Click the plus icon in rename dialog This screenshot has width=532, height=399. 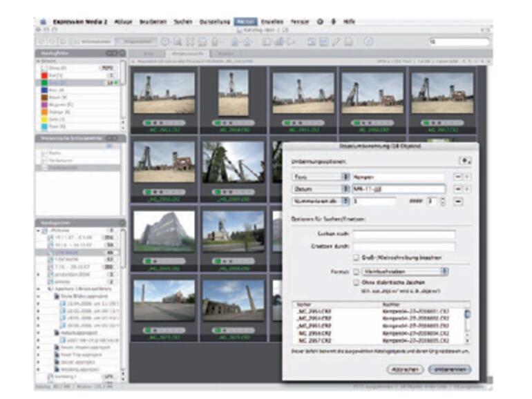click(465, 160)
